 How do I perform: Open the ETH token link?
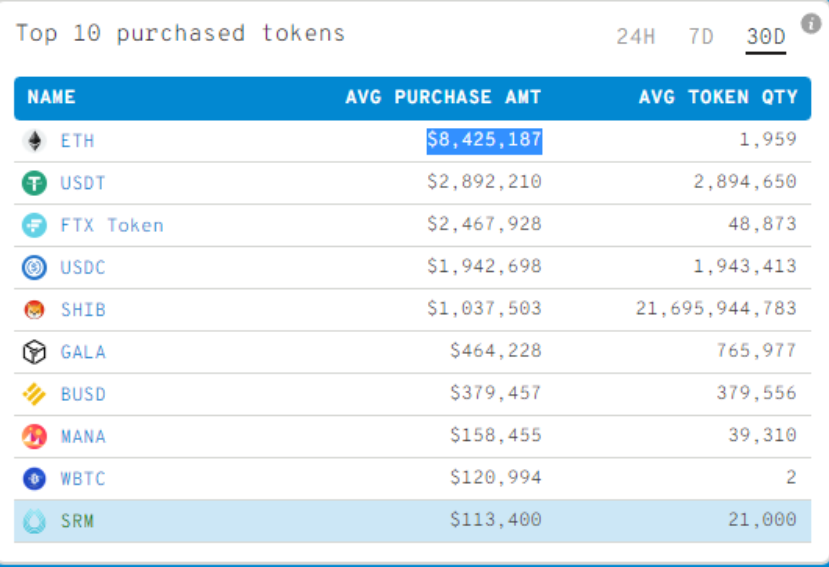[x=77, y=141]
